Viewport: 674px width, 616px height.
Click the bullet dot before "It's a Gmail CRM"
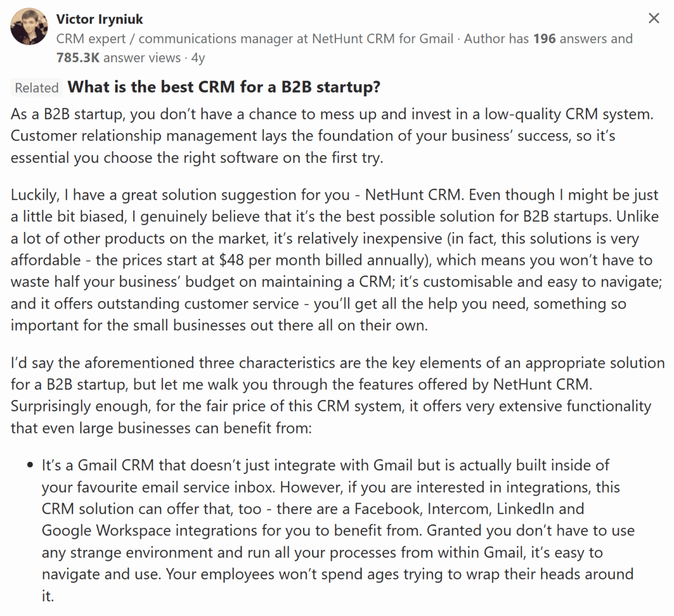click(x=29, y=465)
